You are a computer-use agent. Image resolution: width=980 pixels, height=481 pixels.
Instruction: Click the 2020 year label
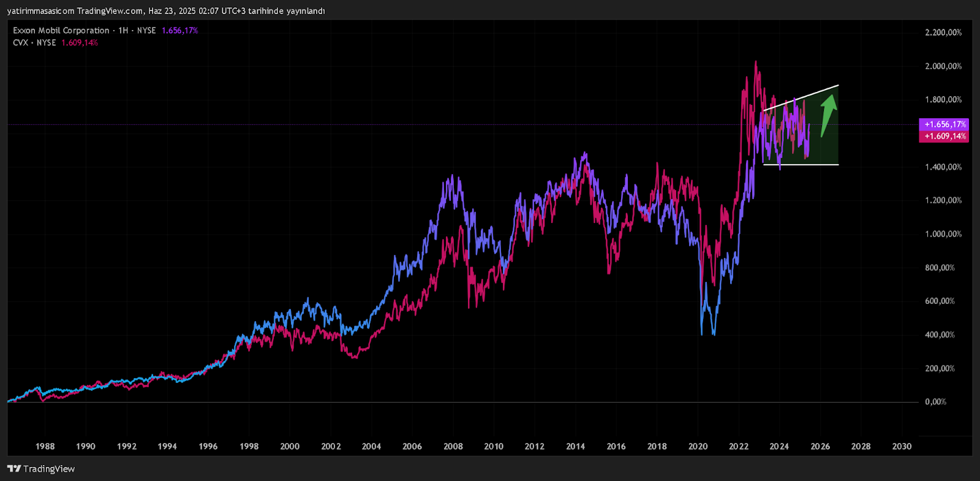(x=698, y=446)
